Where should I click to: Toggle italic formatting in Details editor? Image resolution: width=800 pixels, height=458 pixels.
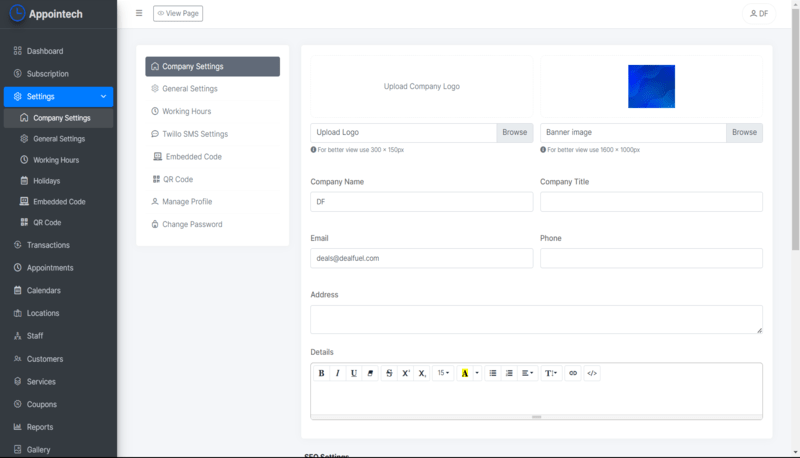pyautogui.click(x=337, y=373)
